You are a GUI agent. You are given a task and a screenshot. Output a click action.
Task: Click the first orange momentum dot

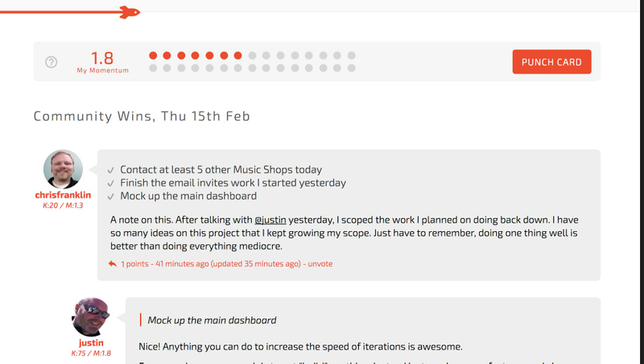153,56
